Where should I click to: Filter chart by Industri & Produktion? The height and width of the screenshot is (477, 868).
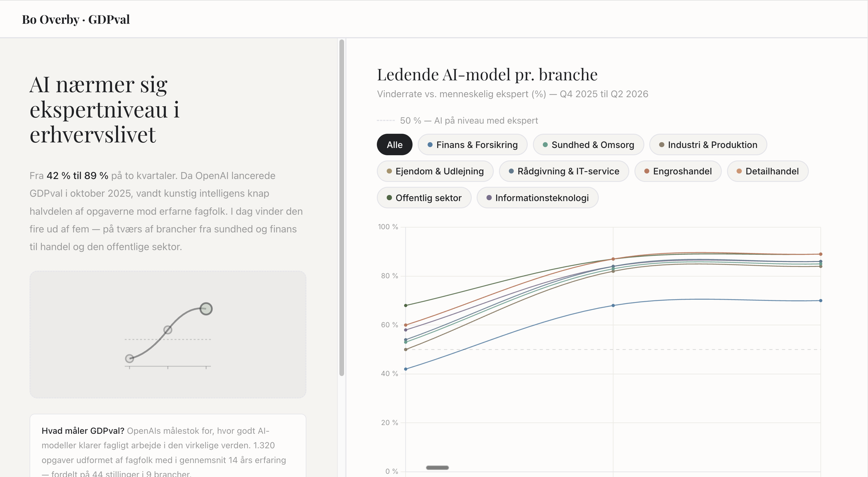point(708,144)
